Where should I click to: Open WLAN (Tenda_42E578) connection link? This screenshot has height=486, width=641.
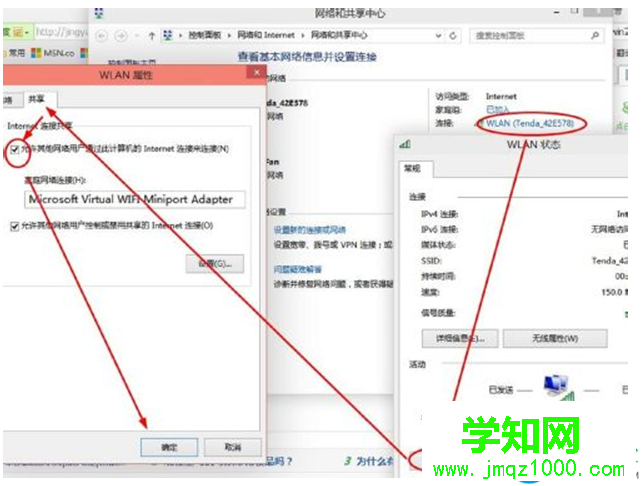530,123
